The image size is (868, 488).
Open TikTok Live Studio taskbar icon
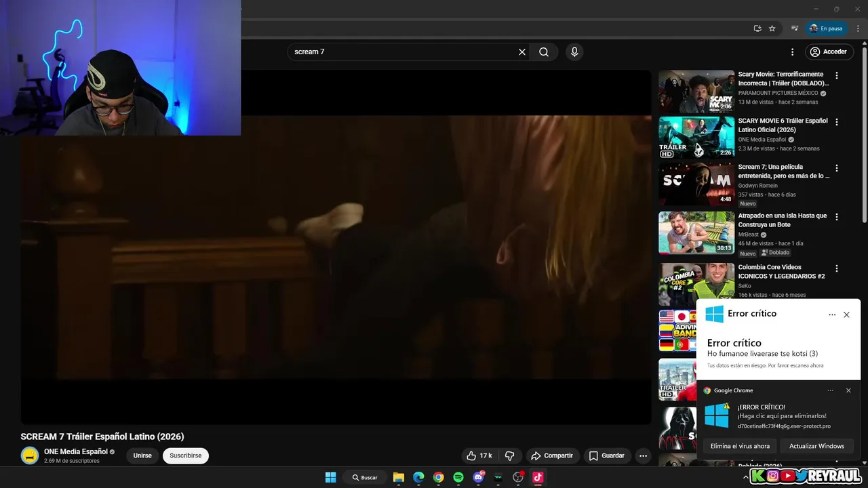tap(538, 477)
